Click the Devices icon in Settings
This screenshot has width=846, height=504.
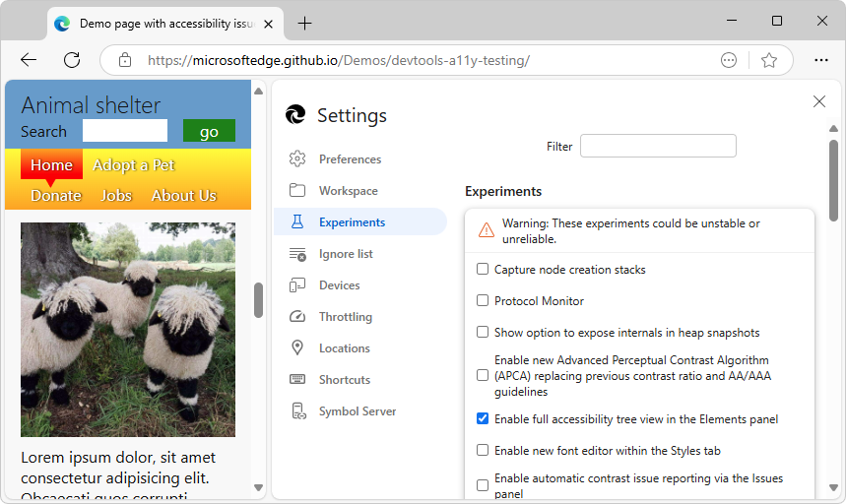click(297, 285)
